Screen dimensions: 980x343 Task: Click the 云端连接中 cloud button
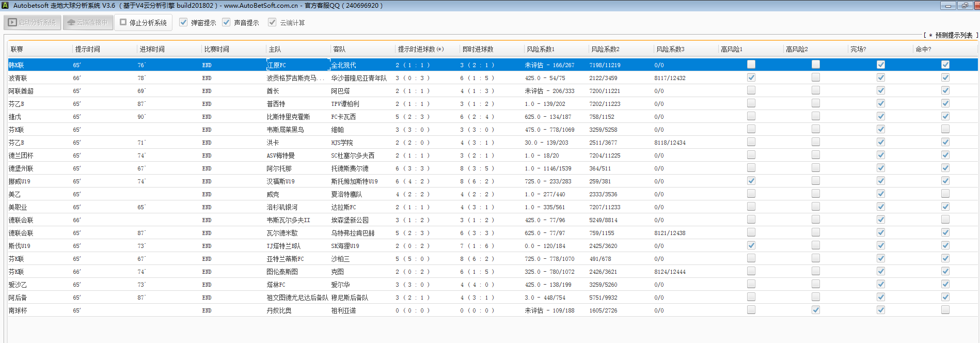(88, 23)
